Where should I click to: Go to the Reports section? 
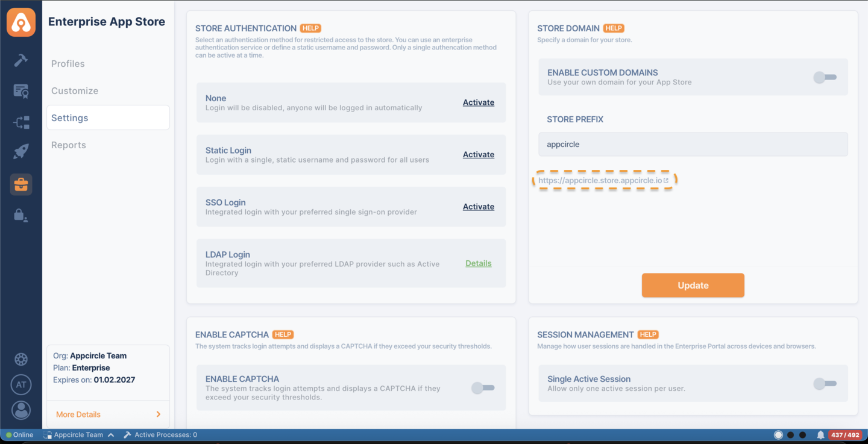coord(68,145)
